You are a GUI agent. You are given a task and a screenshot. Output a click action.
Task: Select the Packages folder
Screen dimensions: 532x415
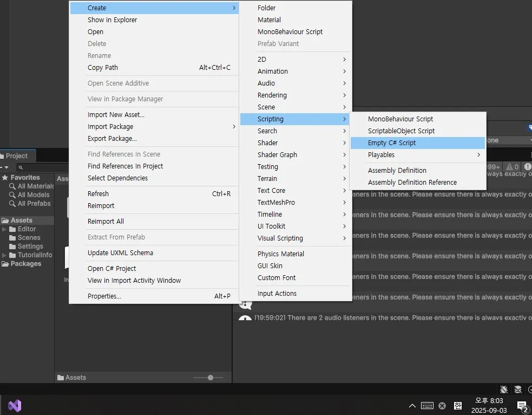pyautogui.click(x=21, y=263)
